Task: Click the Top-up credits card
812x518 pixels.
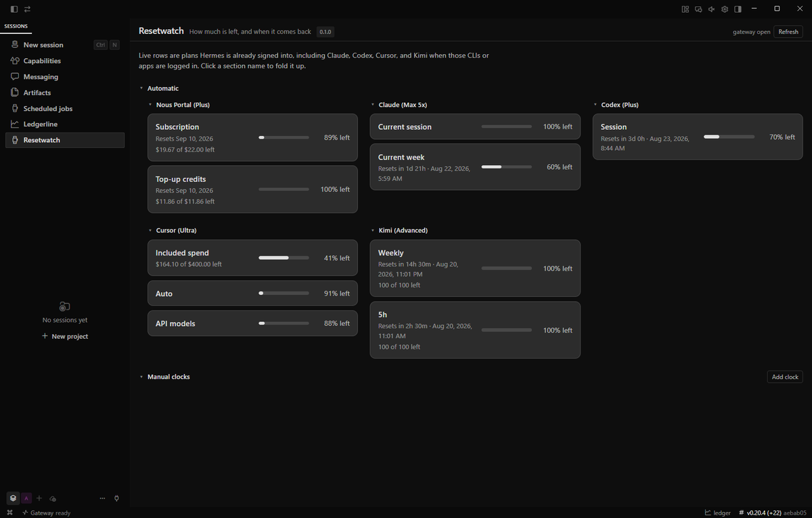Action: [x=252, y=189]
